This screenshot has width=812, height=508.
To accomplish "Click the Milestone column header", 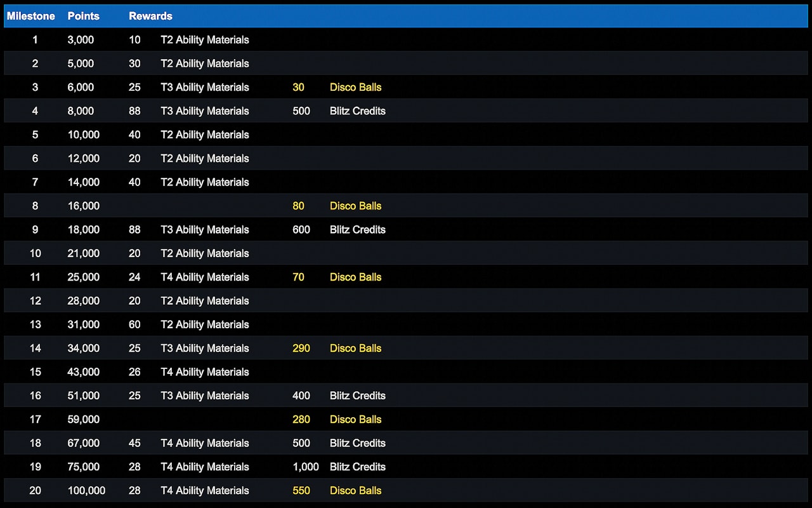I will 31,16.
